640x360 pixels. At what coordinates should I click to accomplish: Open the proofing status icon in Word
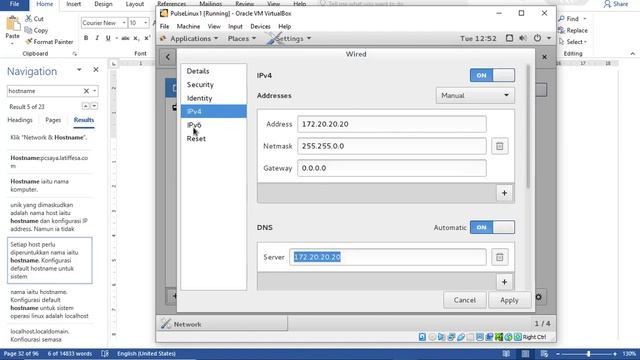click(x=105, y=353)
